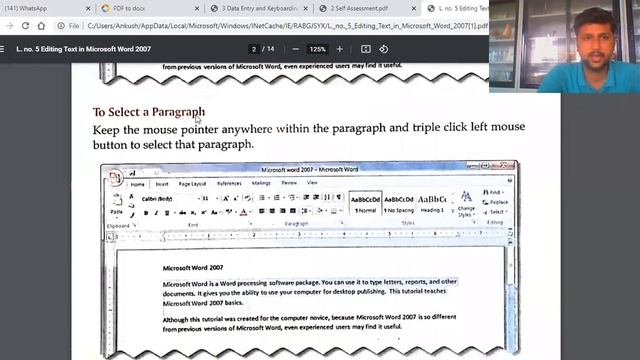Click Decrease Indent icon in ribbon
Screen dimensions: 640x360
306,198
